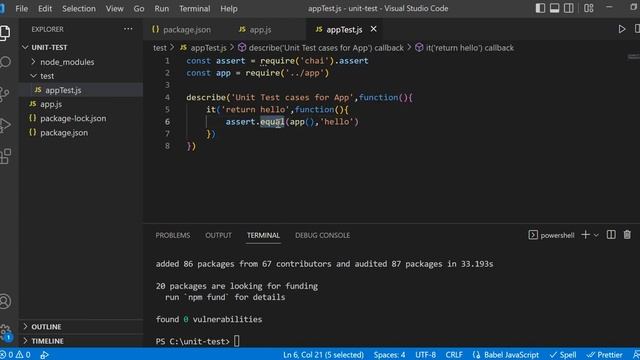640x360 pixels.
Task: Open app.js from explorer tree
Action: tap(51, 104)
